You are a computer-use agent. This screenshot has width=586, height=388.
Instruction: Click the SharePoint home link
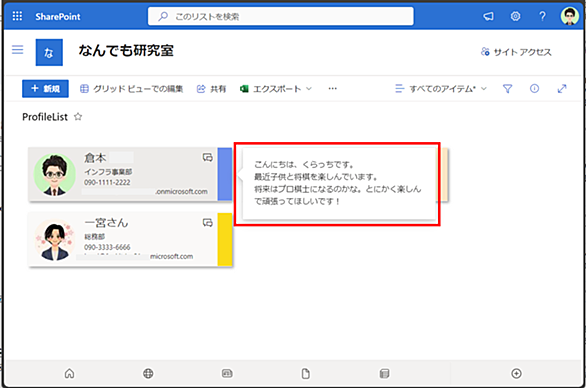tap(58, 16)
